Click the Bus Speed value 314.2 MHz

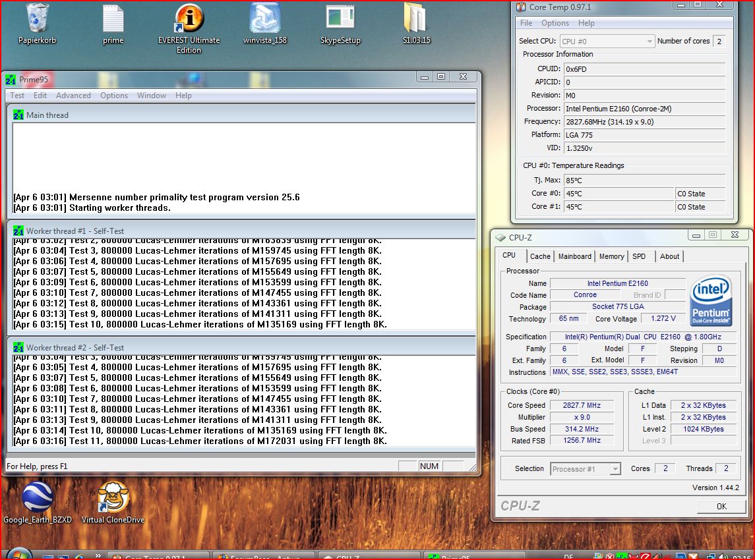click(x=582, y=429)
